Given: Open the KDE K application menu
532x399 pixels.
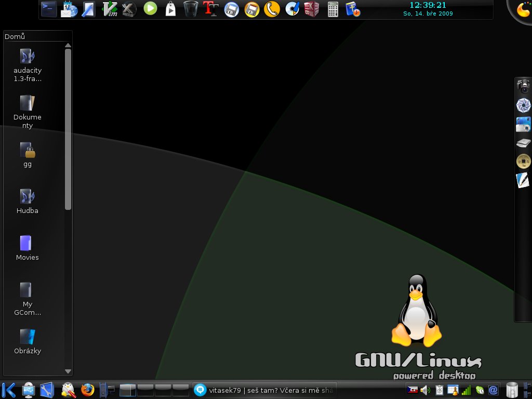Looking at the screenshot, I should tap(8, 390).
